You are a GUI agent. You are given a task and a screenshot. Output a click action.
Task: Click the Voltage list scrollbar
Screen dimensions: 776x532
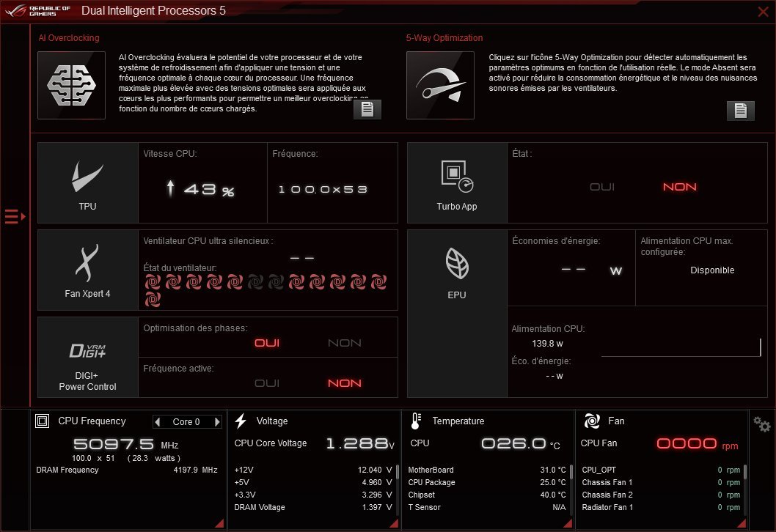(x=397, y=472)
